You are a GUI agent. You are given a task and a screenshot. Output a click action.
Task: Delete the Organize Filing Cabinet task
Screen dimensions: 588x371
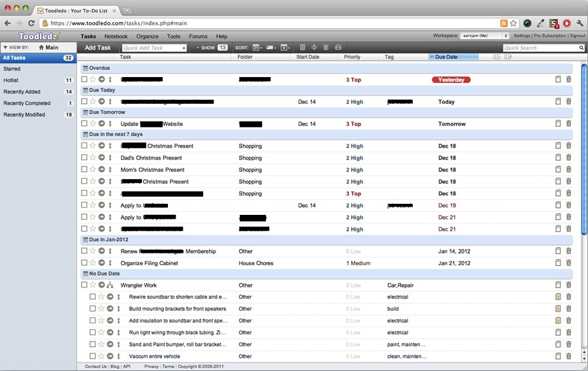(568, 263)
